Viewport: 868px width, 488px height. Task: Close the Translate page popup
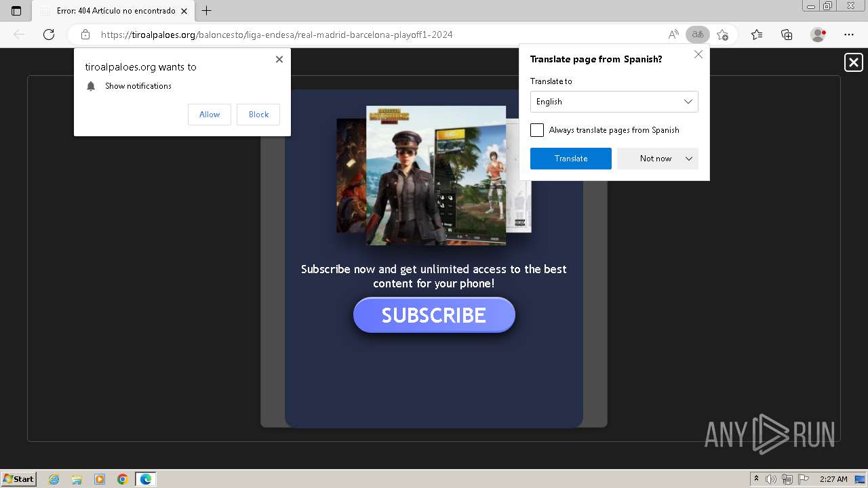click(698, 54)
